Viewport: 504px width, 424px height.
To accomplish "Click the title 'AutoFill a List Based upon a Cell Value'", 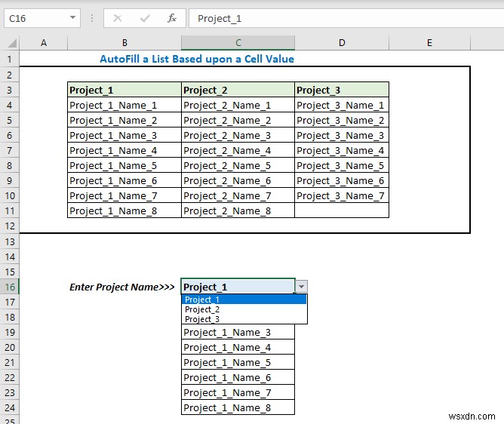I will (197, 59).
